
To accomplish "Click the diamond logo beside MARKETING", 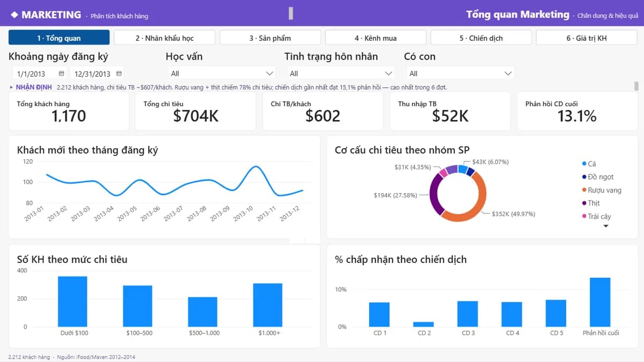I will [14, 15].
